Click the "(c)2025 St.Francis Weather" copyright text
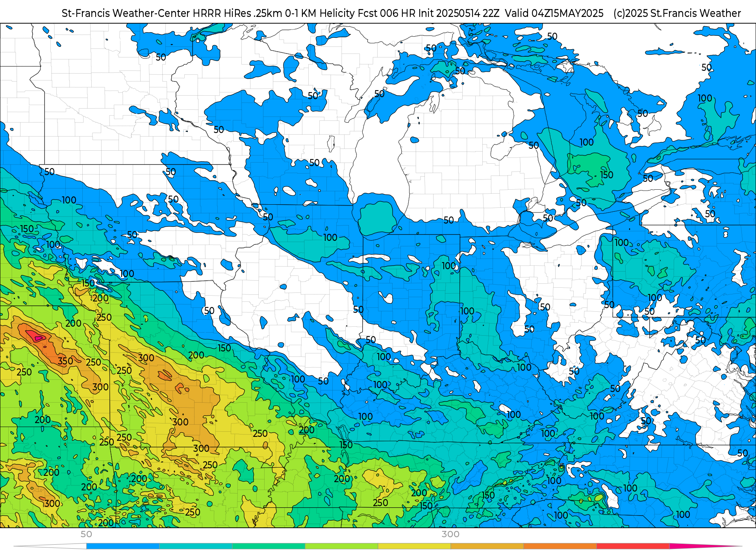The height and width of the screenshot is (551, 756). point(677,13)
